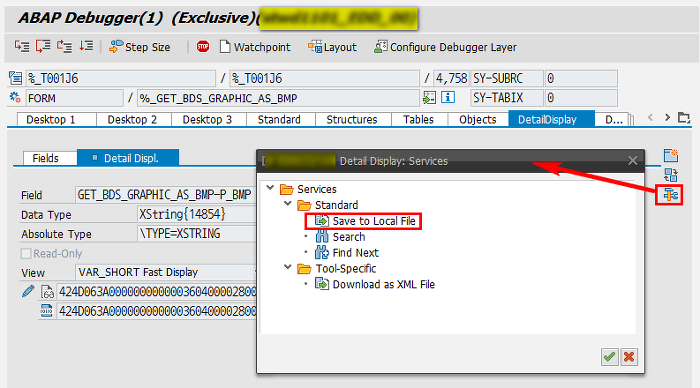Click the Step Into (single step) icon
Image resolution: width=700 pixels, height=388 pixels.
click(22, 46)
